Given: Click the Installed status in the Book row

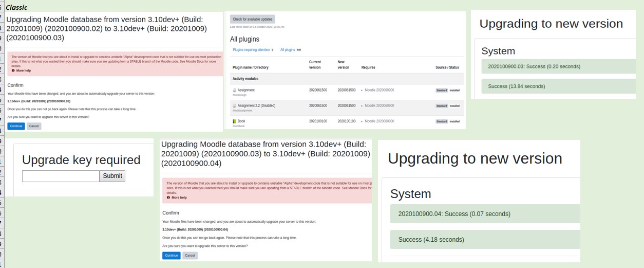Looking at the screenshot, I should 454,121.
